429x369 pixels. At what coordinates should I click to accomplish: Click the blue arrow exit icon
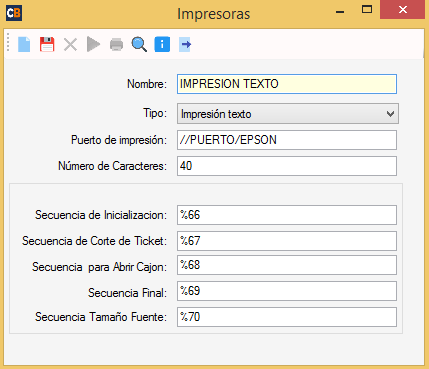click(x=185, y=44)
